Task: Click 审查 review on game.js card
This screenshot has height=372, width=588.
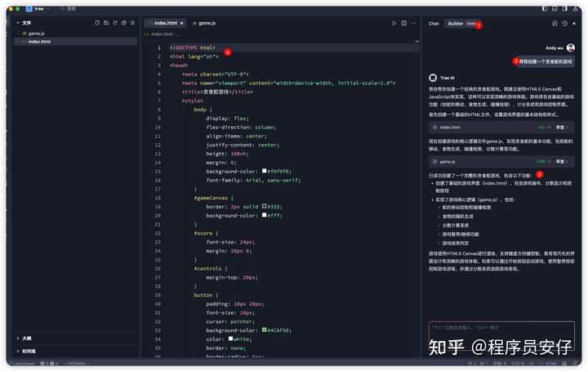Action: pos(561,161)
